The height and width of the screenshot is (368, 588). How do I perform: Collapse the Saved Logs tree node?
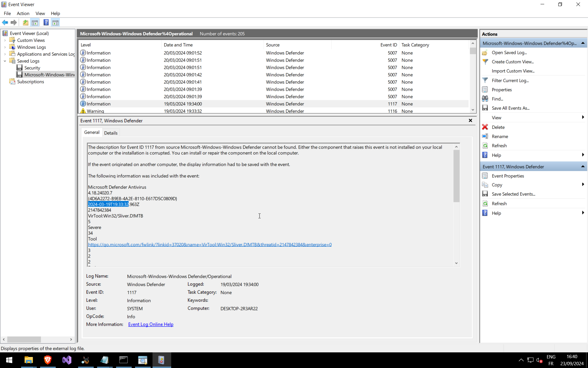point(5,61)
